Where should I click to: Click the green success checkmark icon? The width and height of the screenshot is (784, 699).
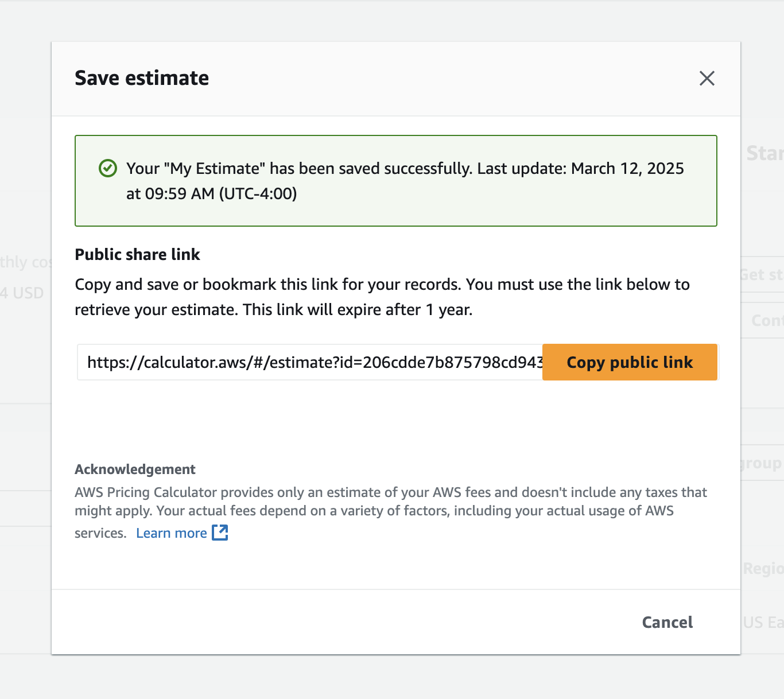pos(108,168)
